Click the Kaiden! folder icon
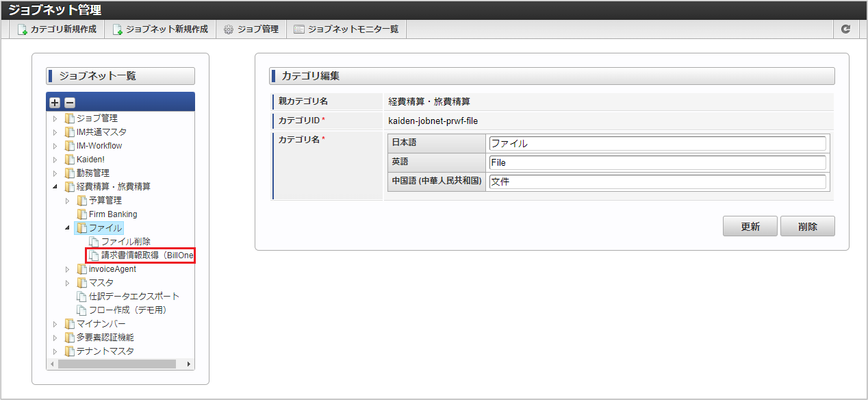Image resolution: width=868 pixels, height=400 pixels. (69, 160)
